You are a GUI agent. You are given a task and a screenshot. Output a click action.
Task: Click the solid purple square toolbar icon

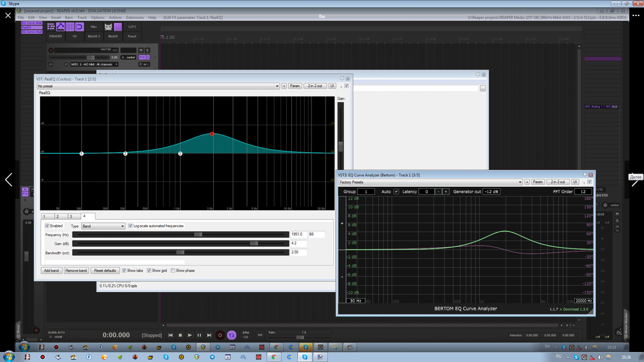[x=118, y=27]
